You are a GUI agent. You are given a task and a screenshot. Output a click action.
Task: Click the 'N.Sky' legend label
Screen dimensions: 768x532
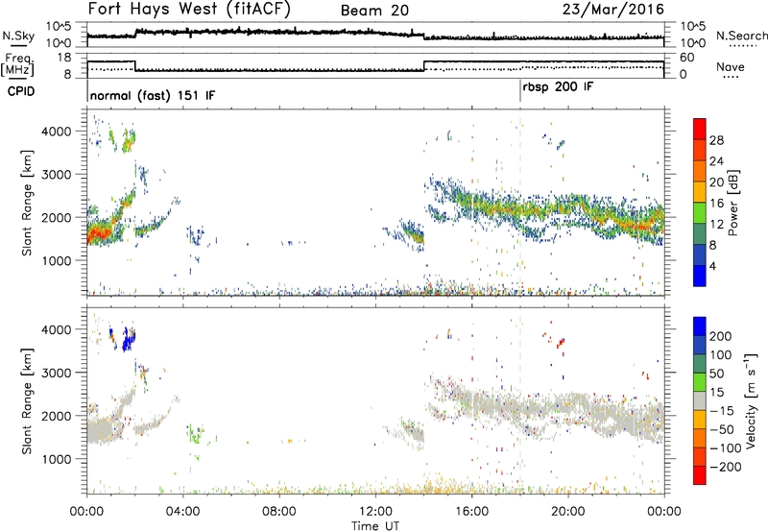click(x=18, y=36)
